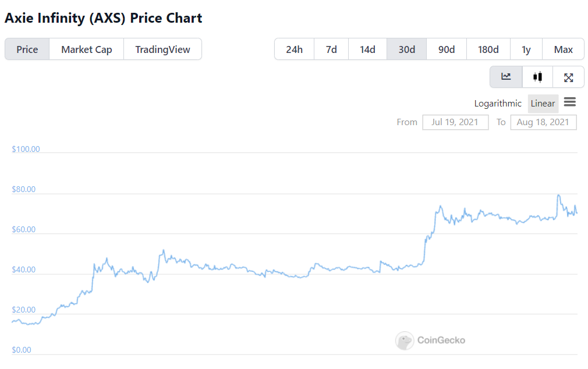Switch to line chart view icon
This screenshot has width=588, height=369.
point(506,77)
